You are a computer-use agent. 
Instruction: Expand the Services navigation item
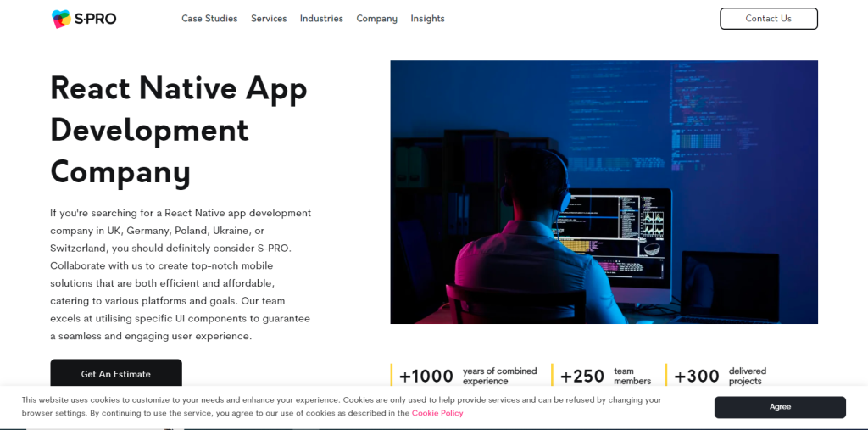click(269, 19)
